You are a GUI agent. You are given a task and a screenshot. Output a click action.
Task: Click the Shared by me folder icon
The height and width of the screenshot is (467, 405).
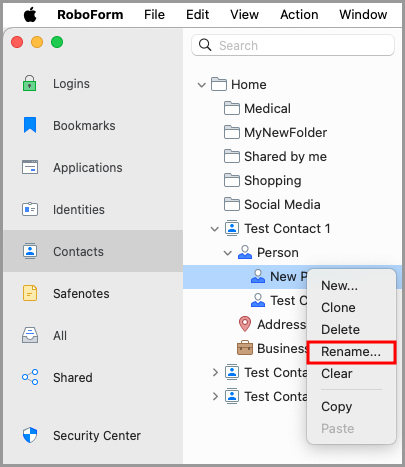[232, 156]
